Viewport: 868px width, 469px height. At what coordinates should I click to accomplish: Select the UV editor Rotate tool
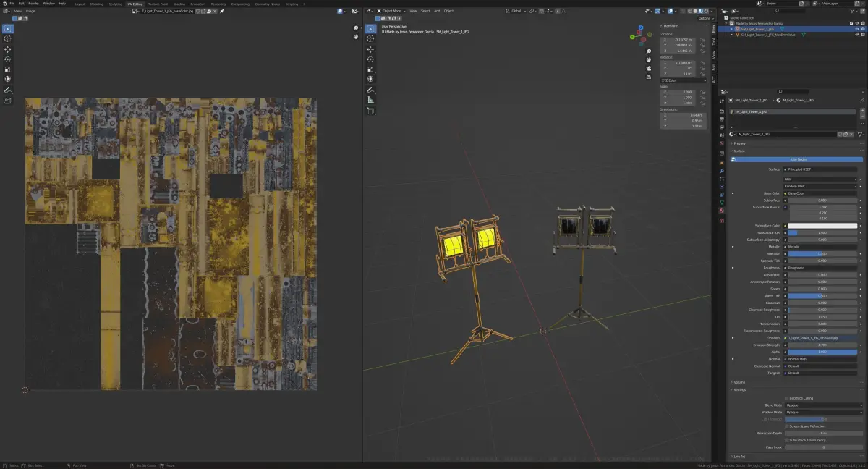click(7, 59)
